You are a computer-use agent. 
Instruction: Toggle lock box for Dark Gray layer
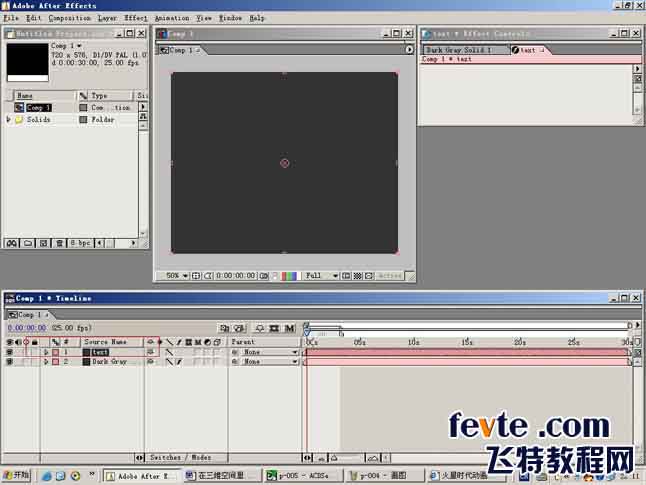pos(35,362)
